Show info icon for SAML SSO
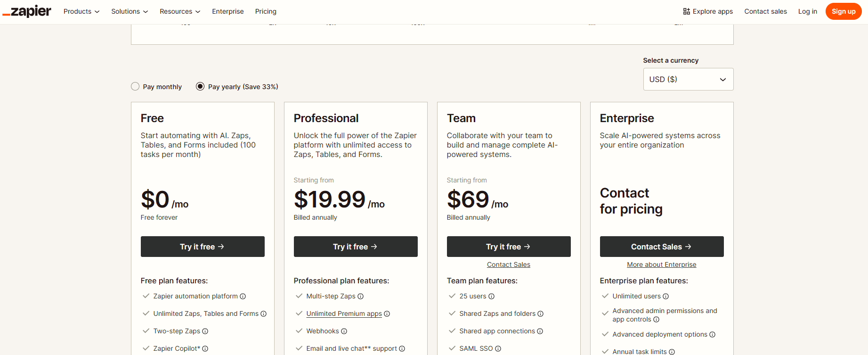 (498, 348)
